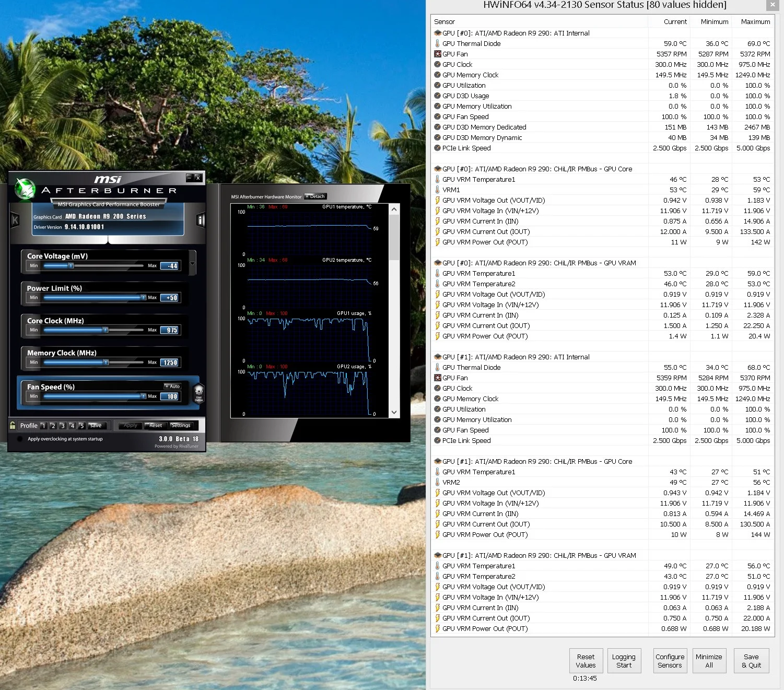Select Afterburner profile 5

pos(81,426)
